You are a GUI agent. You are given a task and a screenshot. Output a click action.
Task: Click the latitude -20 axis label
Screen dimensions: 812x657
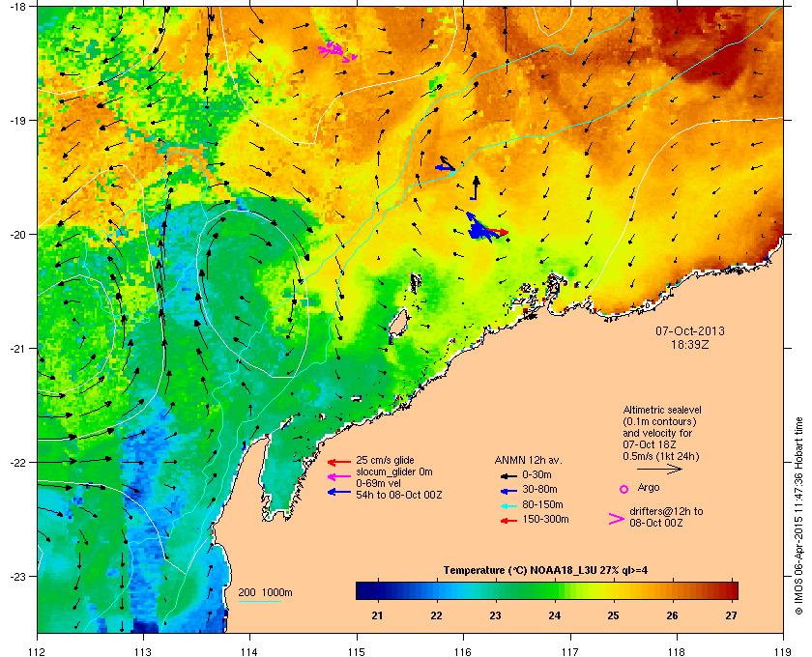tap(18, 235)
